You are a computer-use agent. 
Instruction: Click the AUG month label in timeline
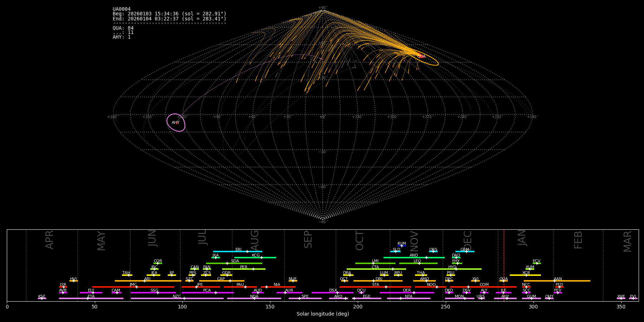click(255, 240)
